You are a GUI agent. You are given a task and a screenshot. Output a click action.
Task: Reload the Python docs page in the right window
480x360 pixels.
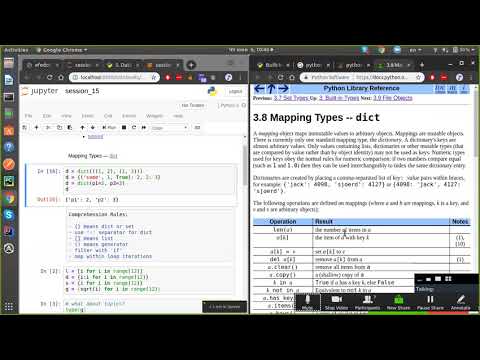(x=280, y=77)
